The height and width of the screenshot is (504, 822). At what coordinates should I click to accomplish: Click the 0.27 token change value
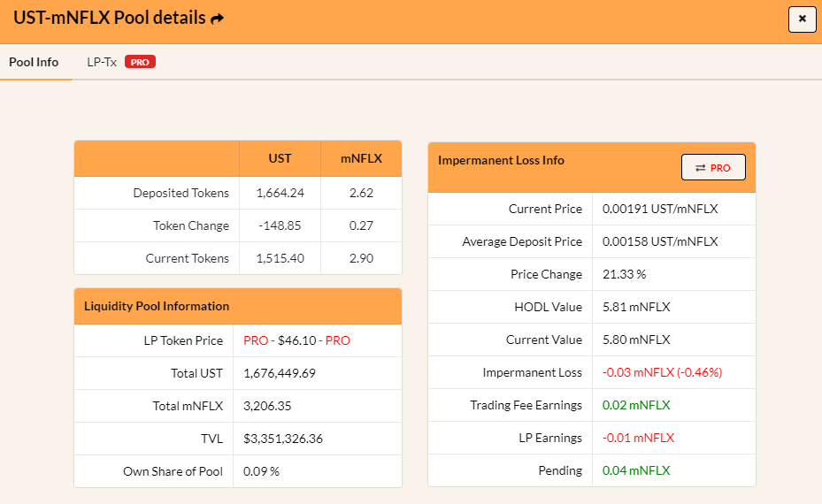(361, 225)
